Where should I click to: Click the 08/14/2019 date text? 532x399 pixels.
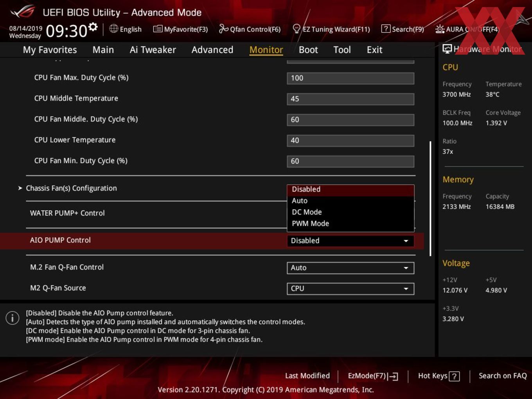tap(26, 29)
